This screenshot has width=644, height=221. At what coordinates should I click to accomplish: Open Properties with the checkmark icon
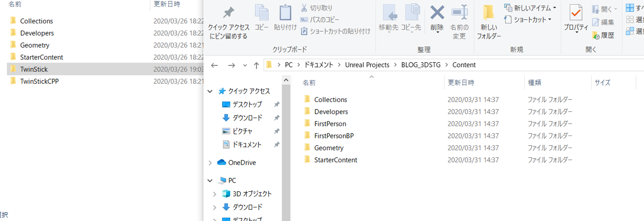[576, 13]
